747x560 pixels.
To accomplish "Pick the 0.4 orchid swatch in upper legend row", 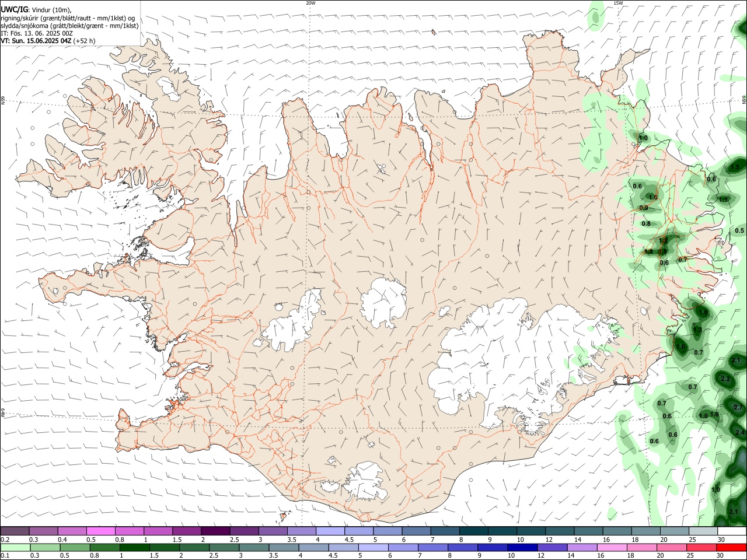I will tap(72, 531).
